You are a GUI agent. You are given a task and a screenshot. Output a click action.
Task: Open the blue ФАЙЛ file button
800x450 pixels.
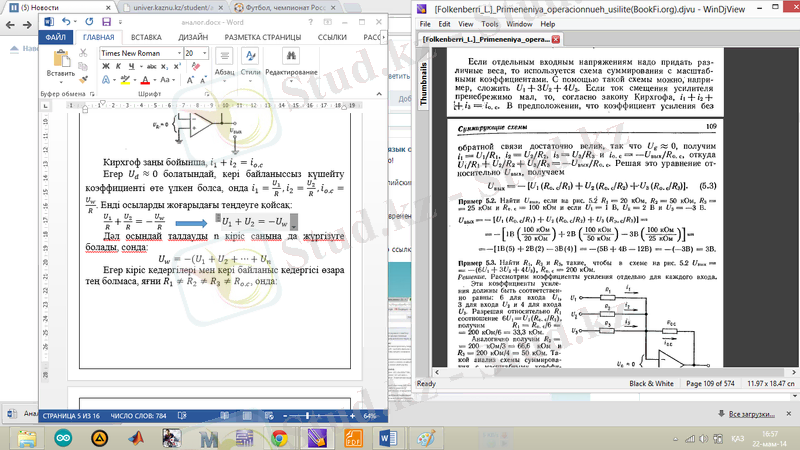(x=55, y=37)
